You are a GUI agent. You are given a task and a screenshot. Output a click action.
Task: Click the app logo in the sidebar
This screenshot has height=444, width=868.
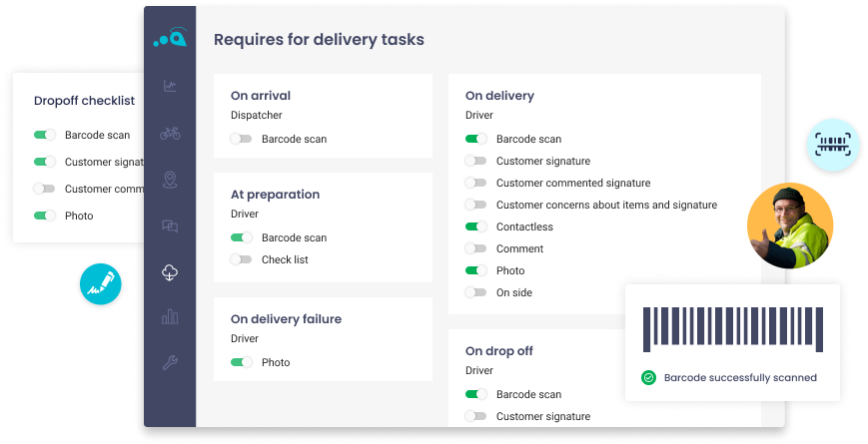tap(170, 38)
